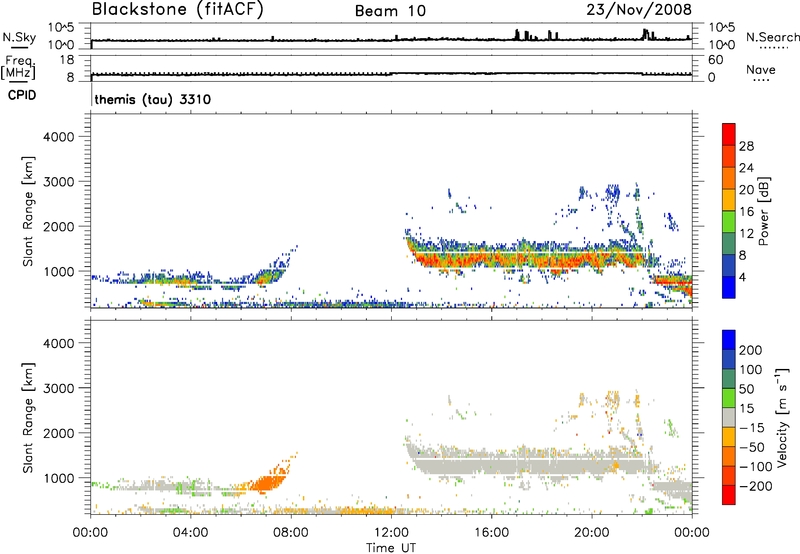The height and width of the screenshot is (554, 800).
Task: Click the 'CPID' label
Action: [22, 95]
